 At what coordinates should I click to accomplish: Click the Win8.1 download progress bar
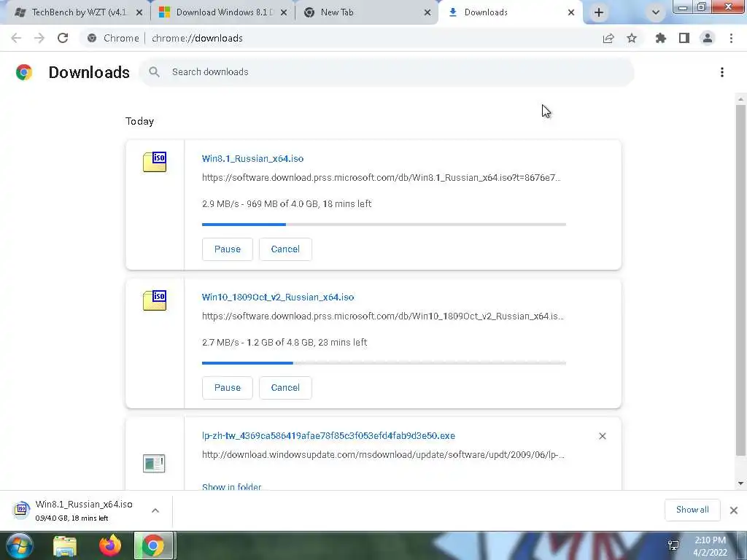click(384, 225)
